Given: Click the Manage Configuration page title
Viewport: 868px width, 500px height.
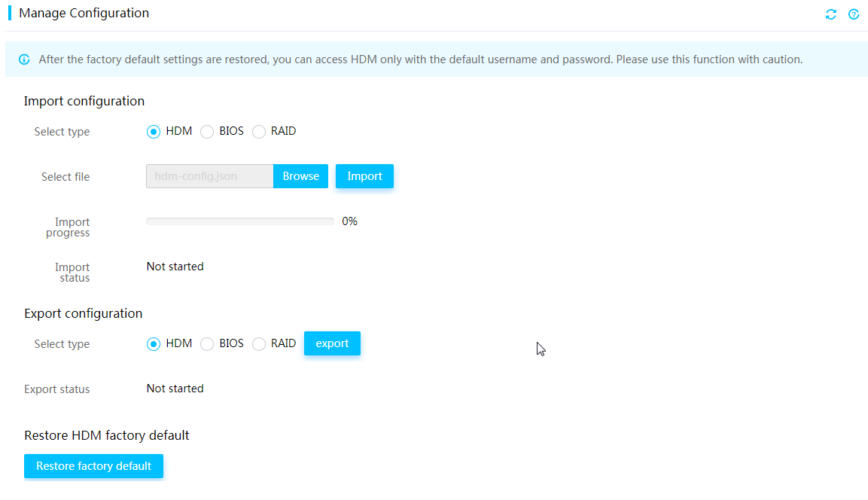Looking at the screenshot, I should coord(84,13).
